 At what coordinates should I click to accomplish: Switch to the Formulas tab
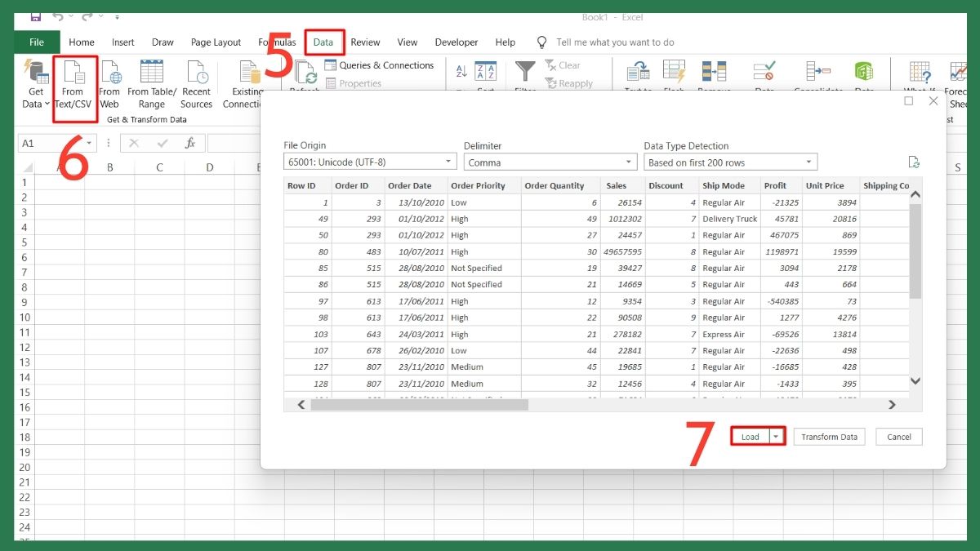point(277,42)
